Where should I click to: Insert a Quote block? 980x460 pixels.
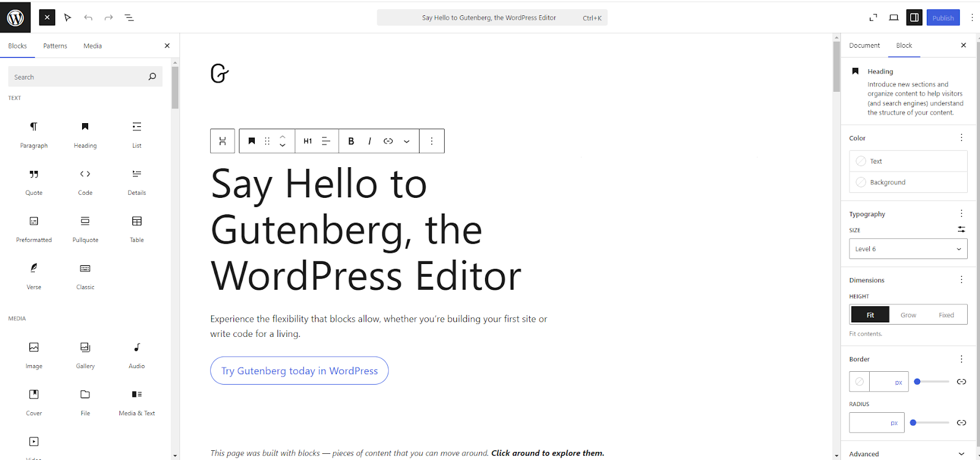coord(34,181)
